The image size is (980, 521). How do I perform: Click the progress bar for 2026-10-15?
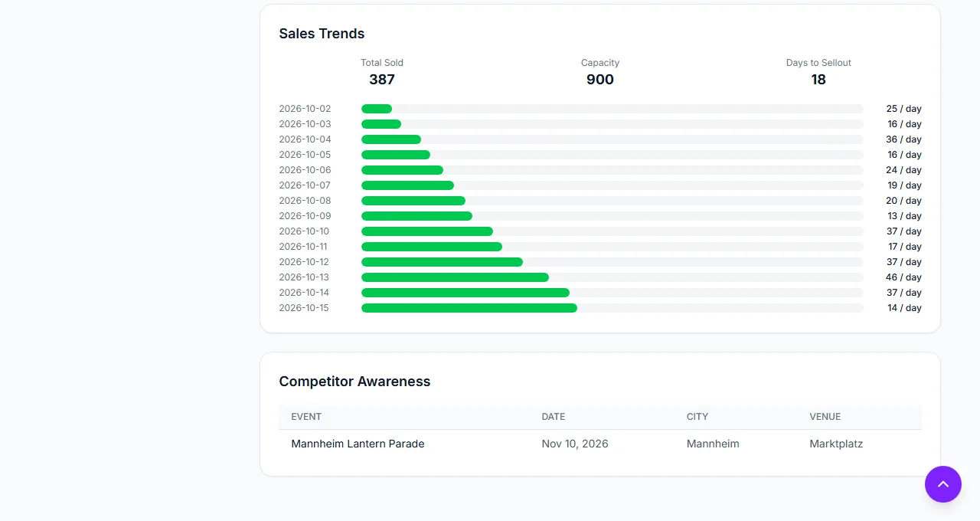pos(612,308)
